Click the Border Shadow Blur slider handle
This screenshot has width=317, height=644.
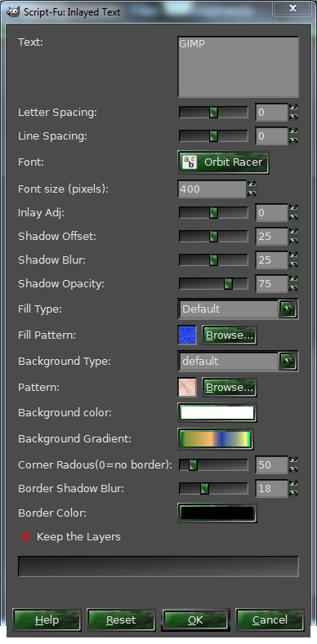point(204,488)
